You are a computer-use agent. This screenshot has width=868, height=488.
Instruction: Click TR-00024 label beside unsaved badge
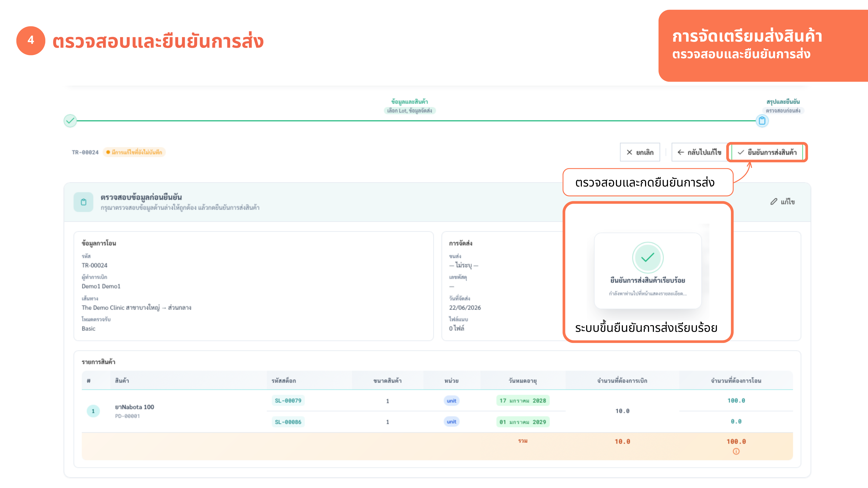pyautogui.click(x=85, y=152)
